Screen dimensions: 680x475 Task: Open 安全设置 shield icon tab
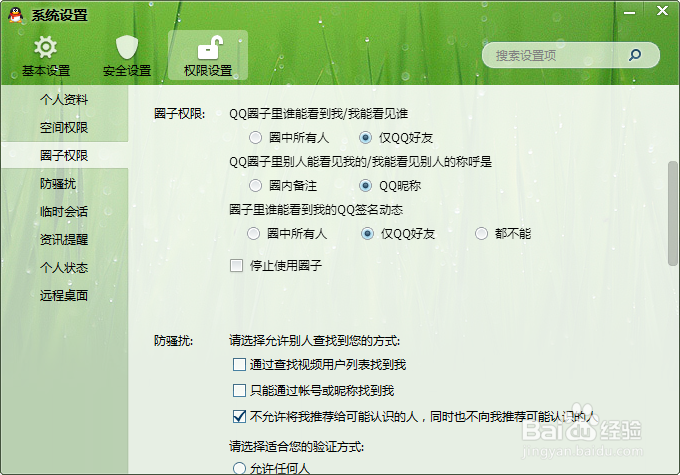coord(127,56)
